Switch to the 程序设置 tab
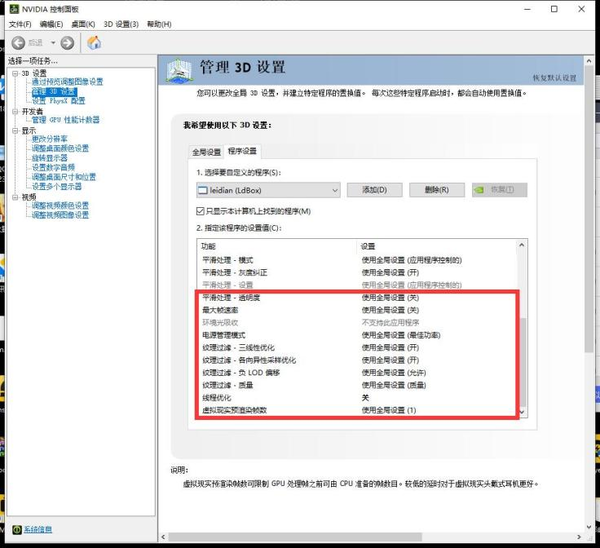Screen dimensions: 600x548 click(x=242, y=151)
